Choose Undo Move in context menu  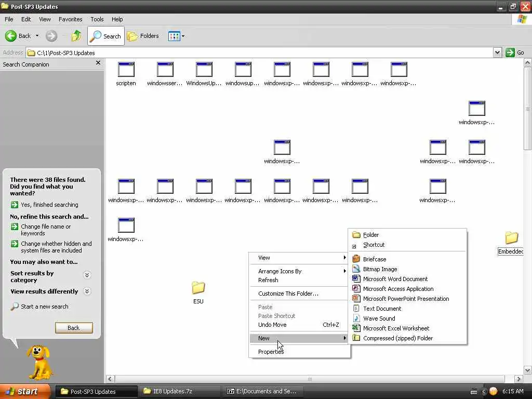299,325
